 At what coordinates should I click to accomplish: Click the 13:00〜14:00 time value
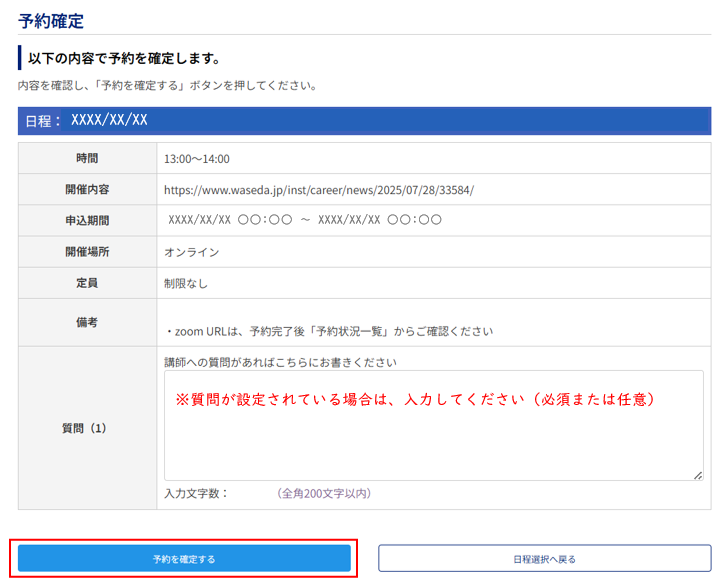coord(197,159)
